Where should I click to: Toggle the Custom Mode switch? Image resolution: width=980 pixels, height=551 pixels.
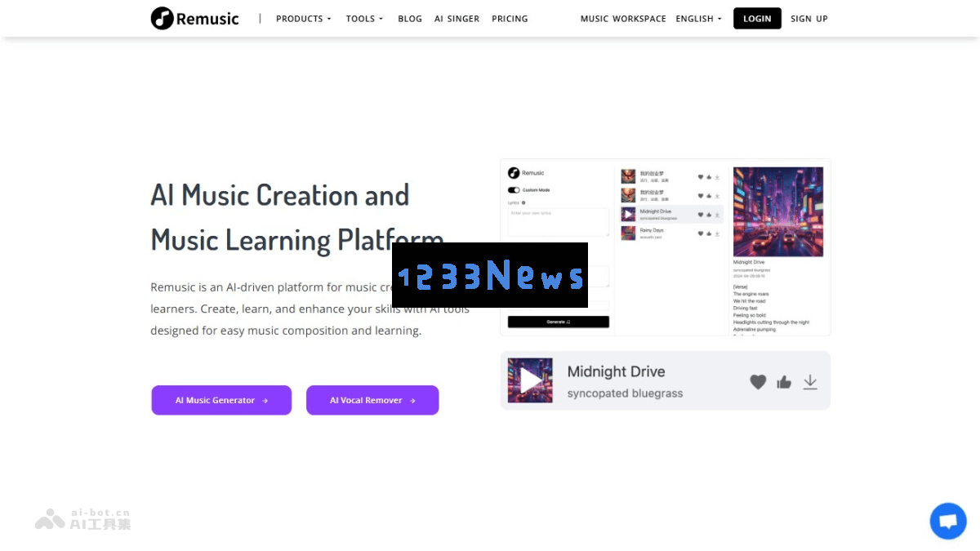514,190
